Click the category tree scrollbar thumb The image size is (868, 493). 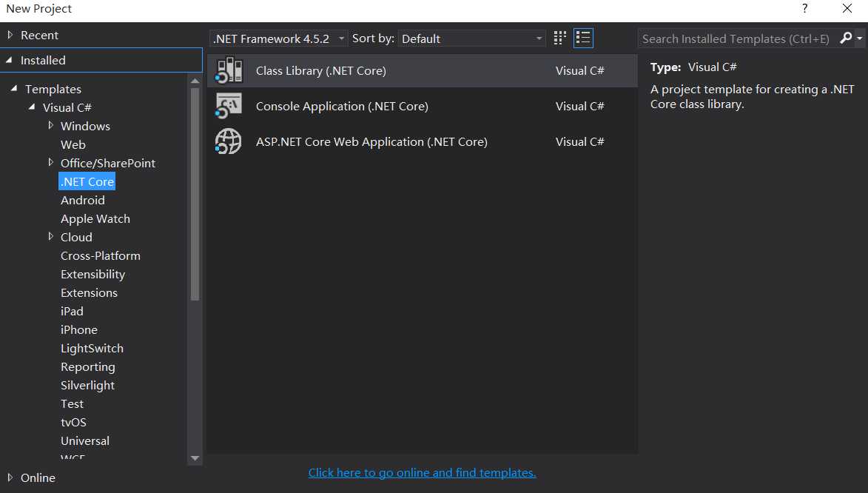click(195, 194)
